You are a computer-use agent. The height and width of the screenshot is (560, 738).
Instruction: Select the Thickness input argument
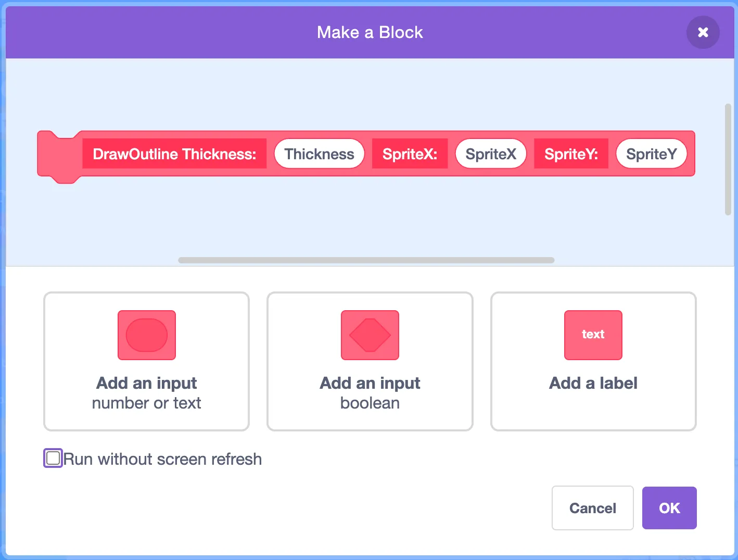pyautogui.click(x=319, y=154)
